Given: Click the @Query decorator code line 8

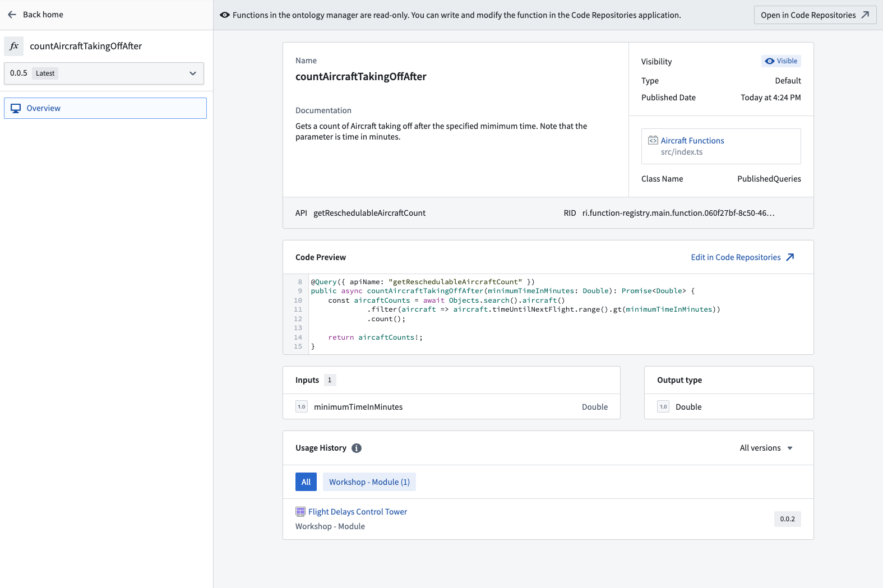Looking at the screenshot, I should [x=423, y=282].
